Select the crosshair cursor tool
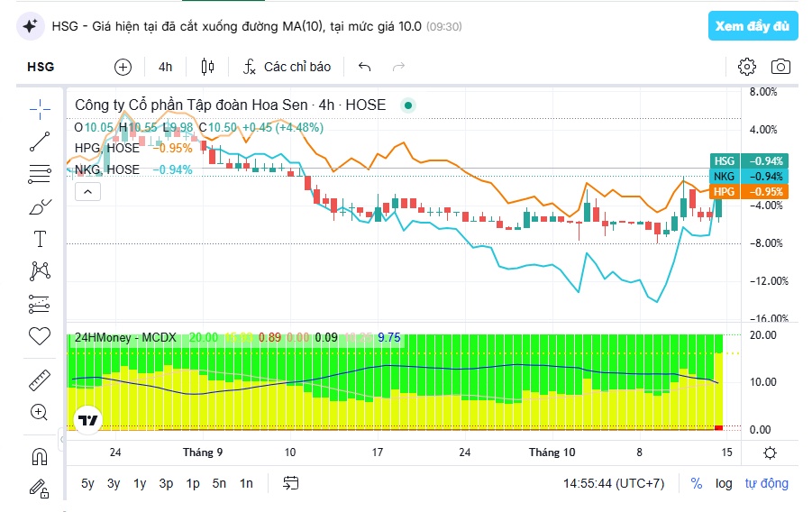Viewport: 812px width, 512px height. coord(40,109)
